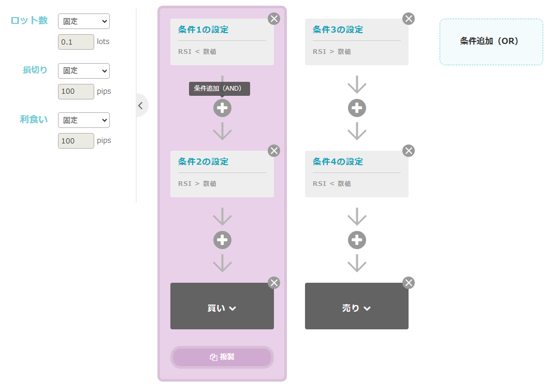Image resolution: width=552 pixels, height=392 pixels.
Task: Click the plus icon below condition 2
Action: tap(222, 240)
